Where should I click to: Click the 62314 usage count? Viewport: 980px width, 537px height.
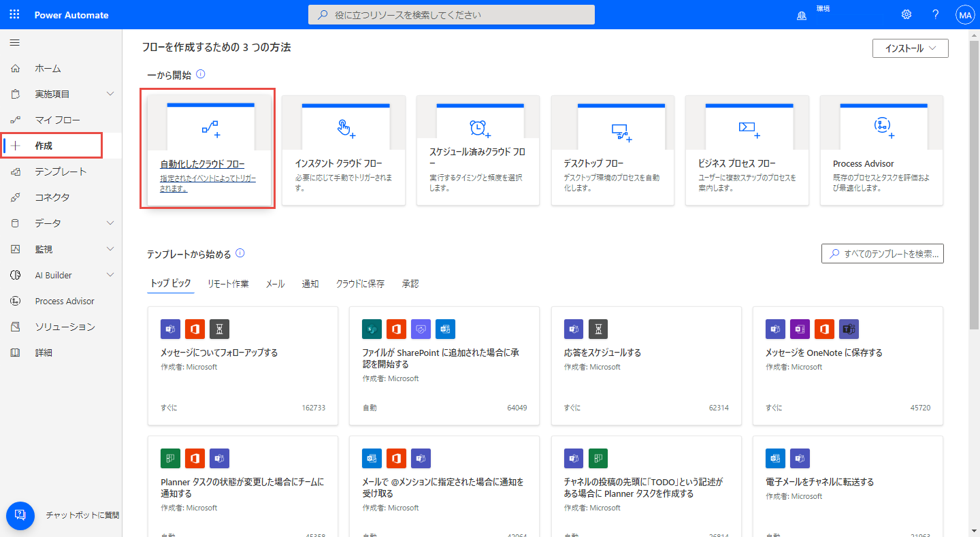(x=719, y=408)
